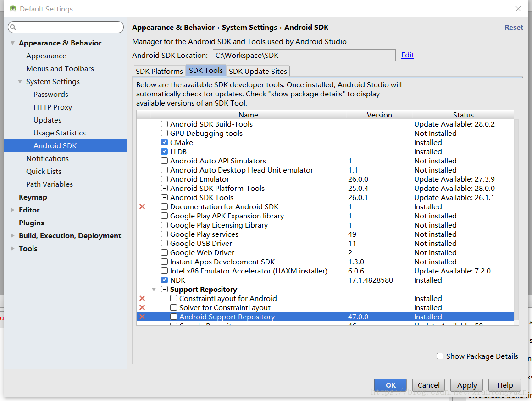The image size is (532, 401).
Task: Toggle the CMake checkbox
Action: coord(164,142)
